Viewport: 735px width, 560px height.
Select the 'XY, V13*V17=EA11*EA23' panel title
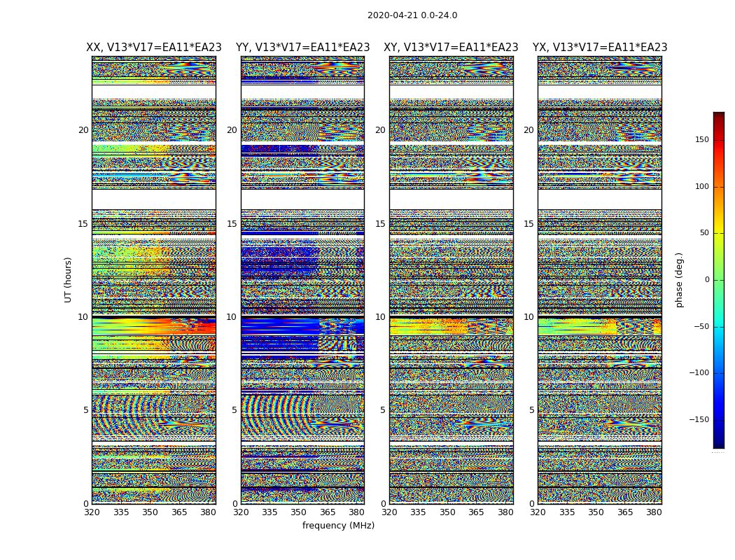pos(451,48)
